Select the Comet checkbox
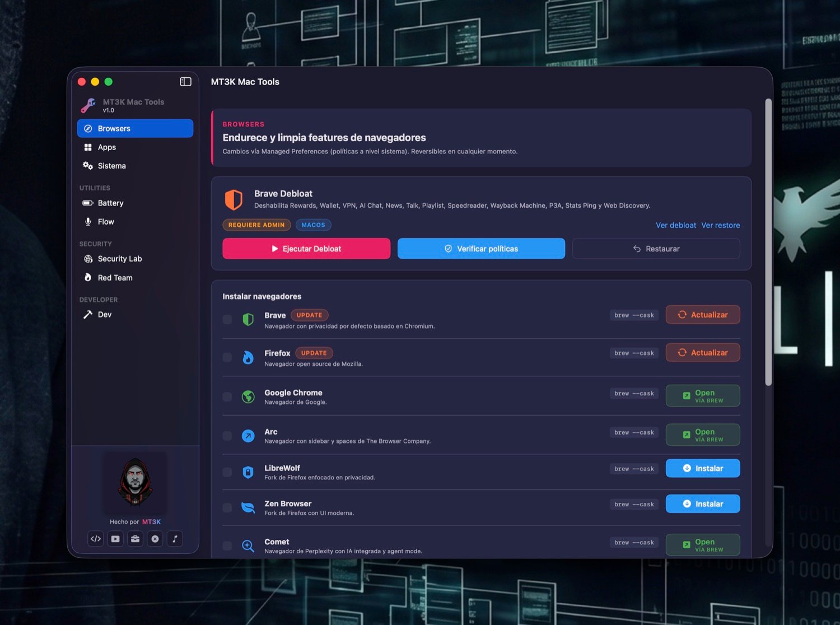840x625 pixels. coord(227,545)
